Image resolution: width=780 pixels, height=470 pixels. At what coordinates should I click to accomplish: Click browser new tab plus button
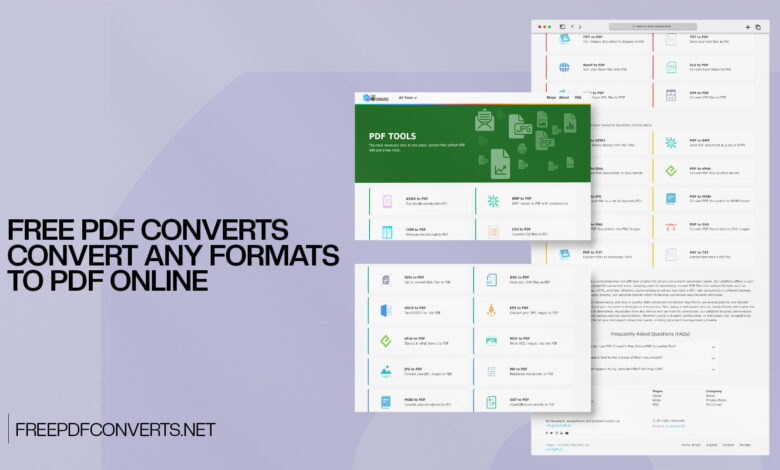(747, 27)
